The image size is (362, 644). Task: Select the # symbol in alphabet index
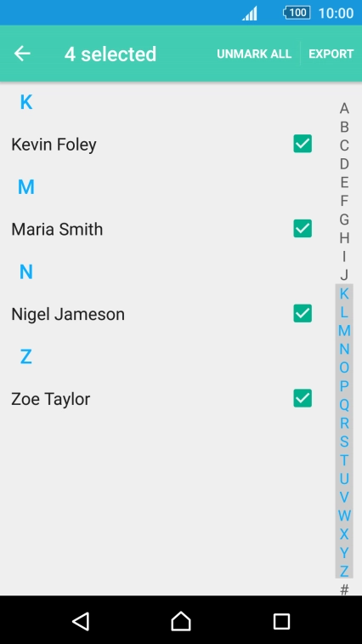[344, 590]
